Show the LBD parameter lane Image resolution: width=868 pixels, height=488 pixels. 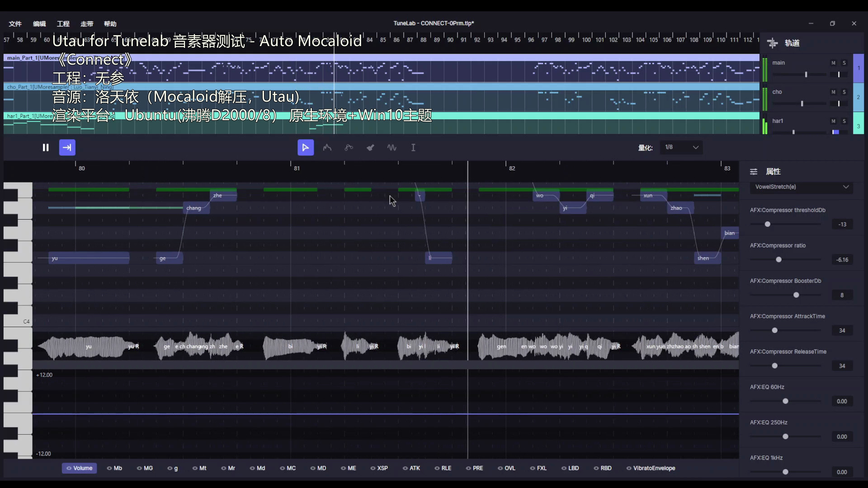pos(570,468)
